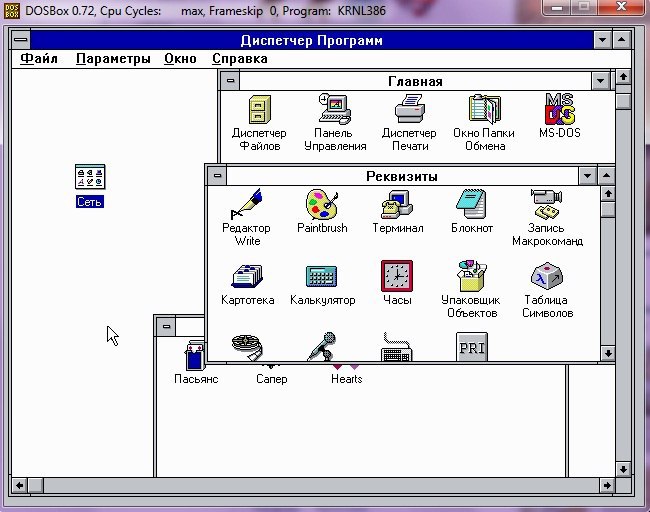Viewport: 650px width, 512px height.
Task: Open Диспетчер Печати printer icon
Action: coord(410,109)
